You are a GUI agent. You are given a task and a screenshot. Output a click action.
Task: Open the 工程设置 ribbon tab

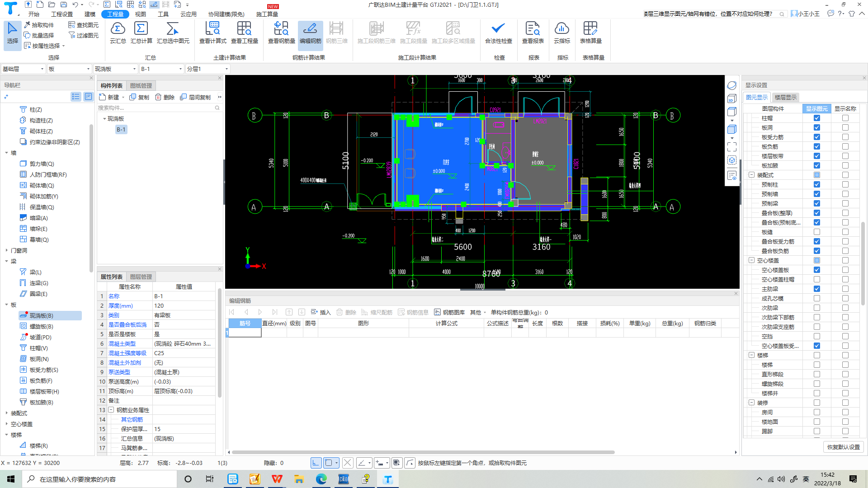[x=62, y=14]
